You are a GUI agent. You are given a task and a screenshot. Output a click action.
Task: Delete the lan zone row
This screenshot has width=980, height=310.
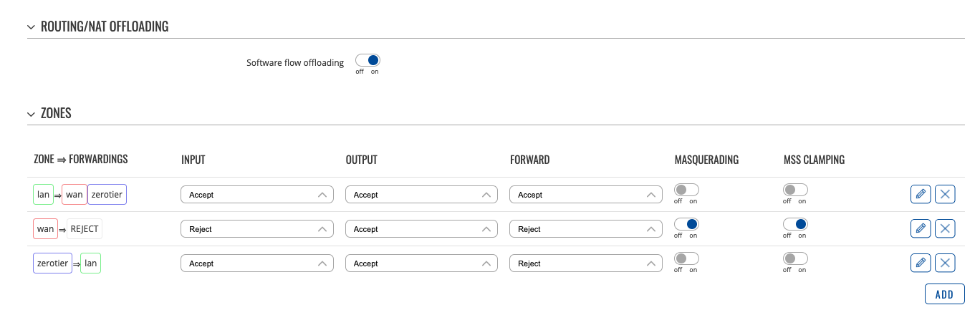click(x=946, y=194)
